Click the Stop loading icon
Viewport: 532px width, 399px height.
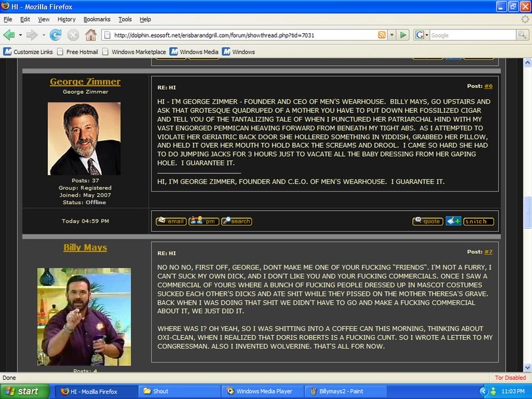pos(73,35)
